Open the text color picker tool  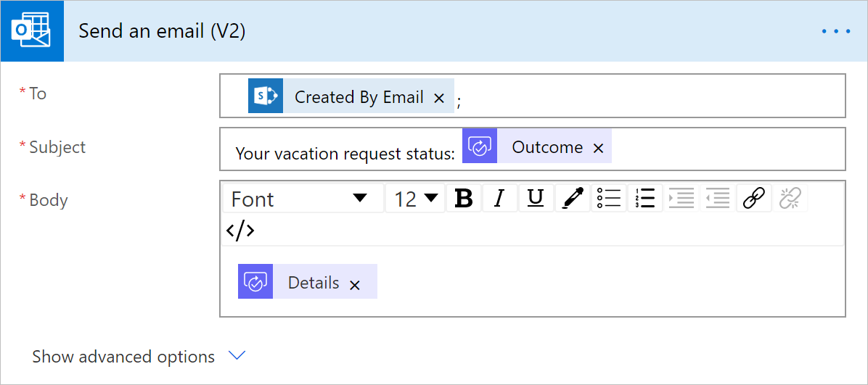pos(572,199)
